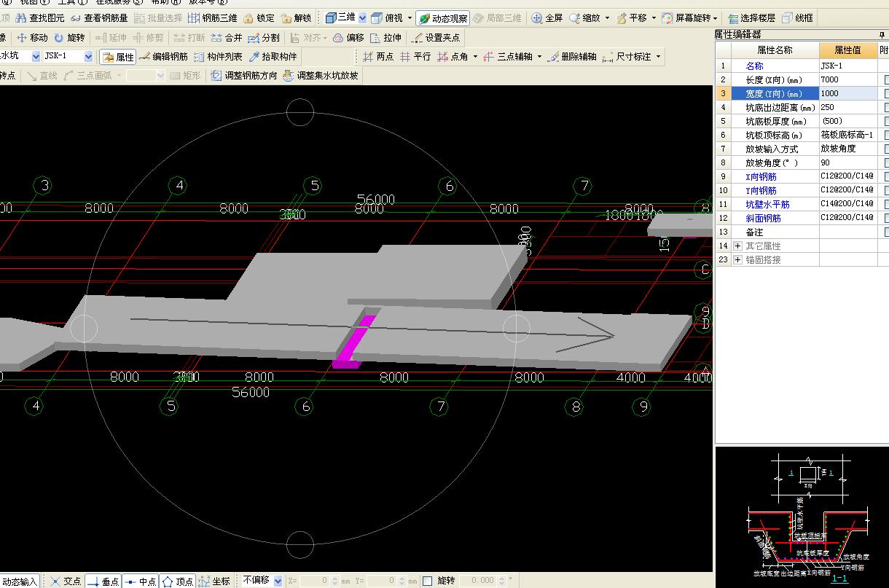The image size is (889, 588).
Task: Toggle 线框 wireframe display
Action: [797, 18]
